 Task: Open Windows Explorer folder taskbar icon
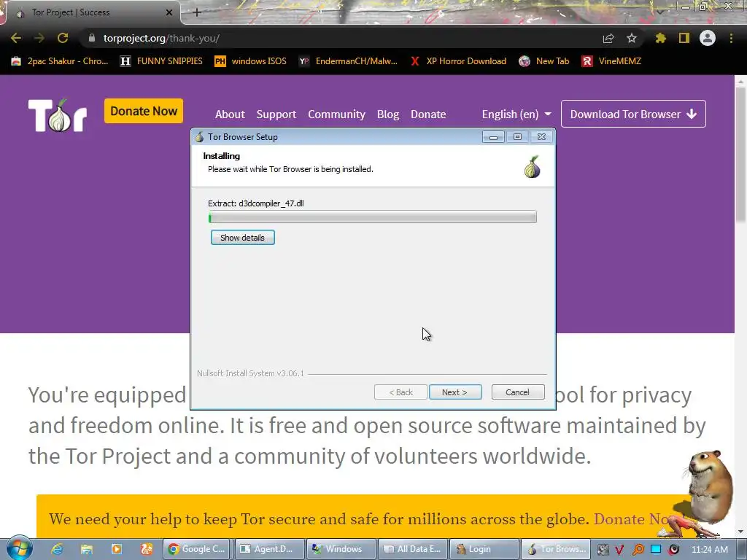click(87, 549)
